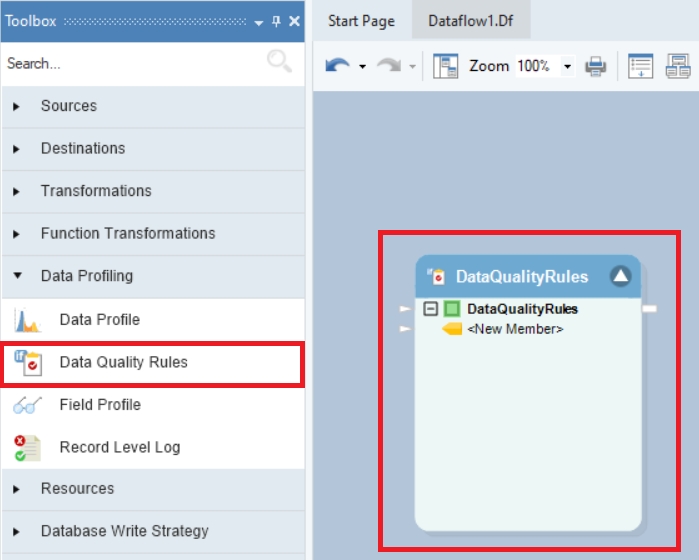
Task: Click the linked objects icon in the toolbar
Action: pos(678,66)
